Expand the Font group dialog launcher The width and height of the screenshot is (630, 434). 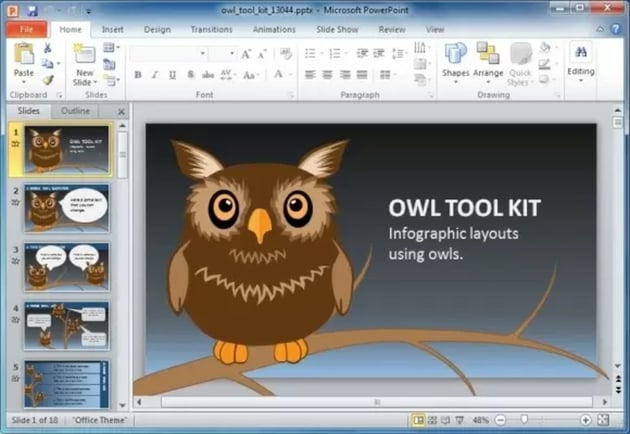point(291,95)
